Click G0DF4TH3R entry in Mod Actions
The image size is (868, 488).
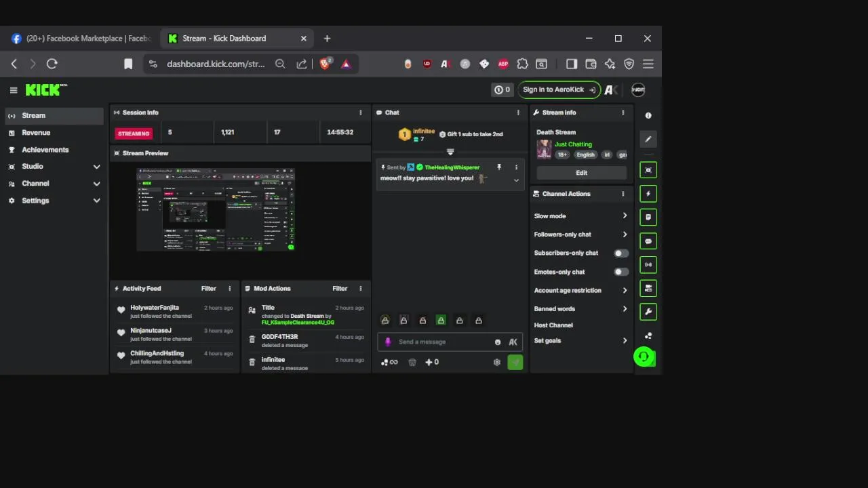279,337
